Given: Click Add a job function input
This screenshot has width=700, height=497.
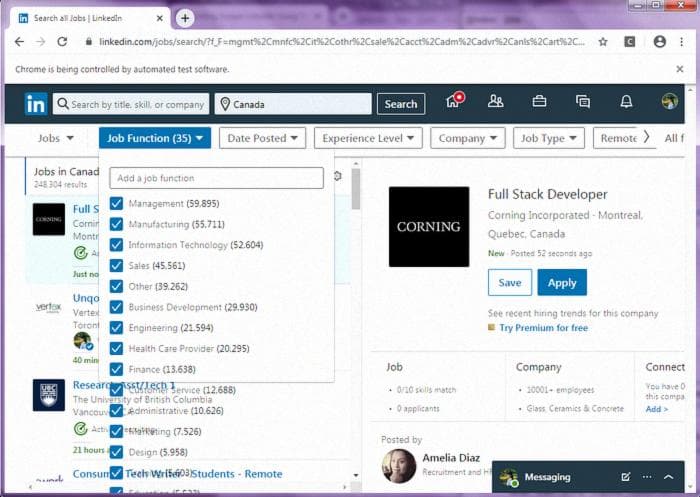Looking at the screenshot, I should tap(217, 178).
